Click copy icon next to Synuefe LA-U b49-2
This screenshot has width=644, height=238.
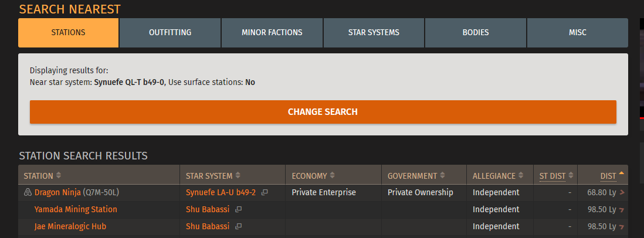[x=265, y=192]
